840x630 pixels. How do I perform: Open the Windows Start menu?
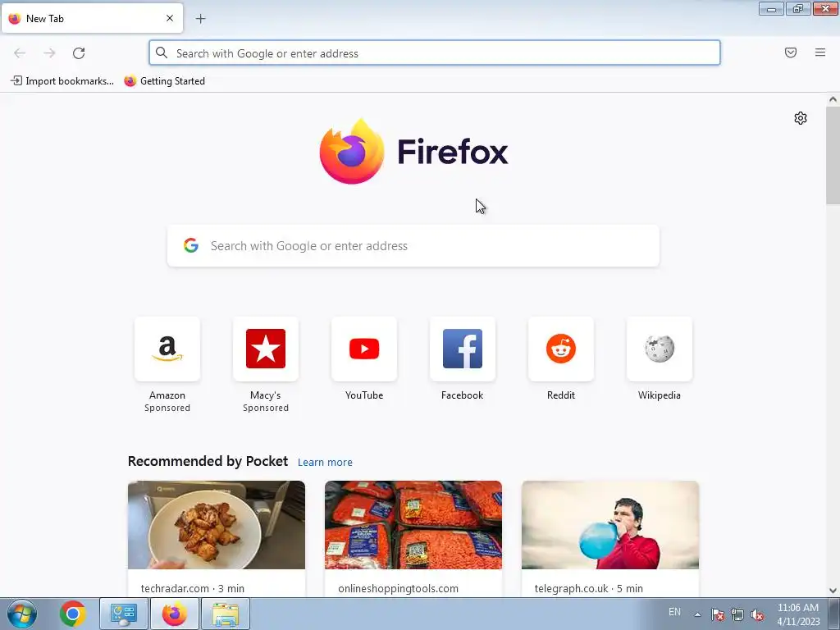pos(22,614)
